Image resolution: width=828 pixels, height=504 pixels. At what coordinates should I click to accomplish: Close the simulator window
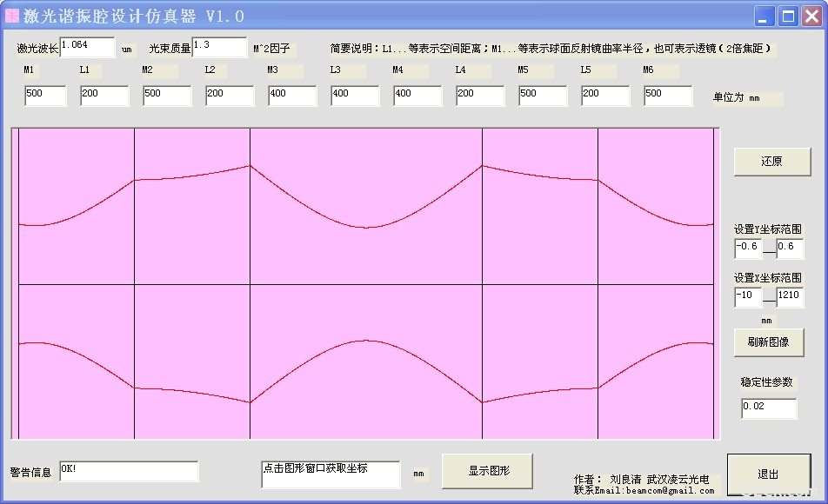(x=811, y=17)
